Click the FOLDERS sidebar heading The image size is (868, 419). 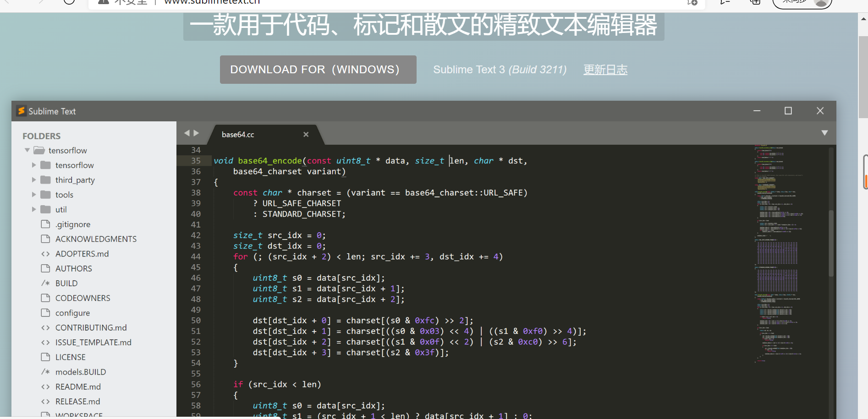tap(41, 136)
